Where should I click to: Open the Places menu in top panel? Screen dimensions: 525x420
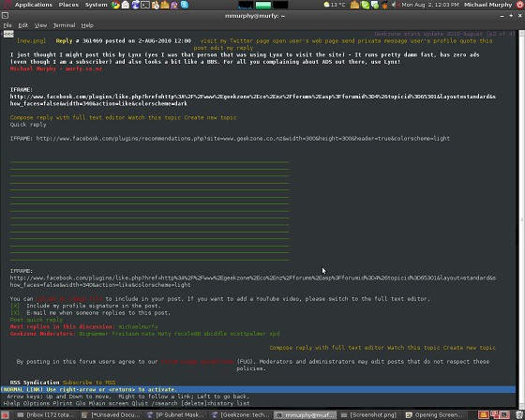[68, 5]
